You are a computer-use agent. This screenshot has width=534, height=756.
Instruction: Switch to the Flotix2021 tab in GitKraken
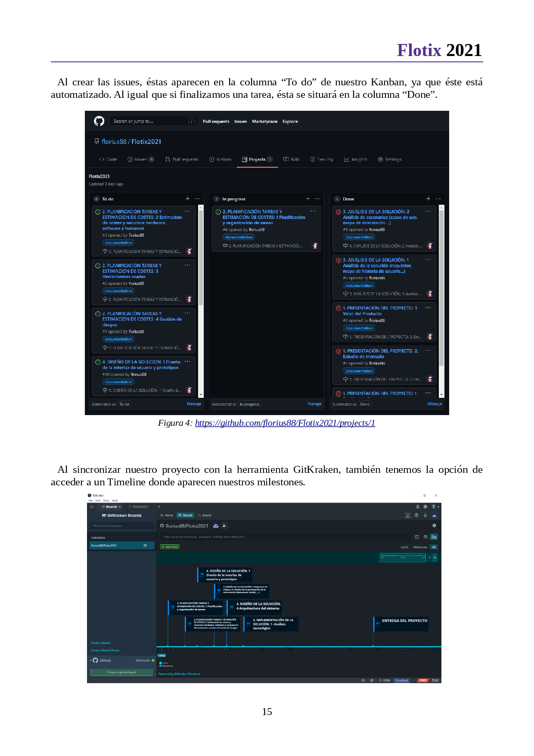click(x=139, y=507)
